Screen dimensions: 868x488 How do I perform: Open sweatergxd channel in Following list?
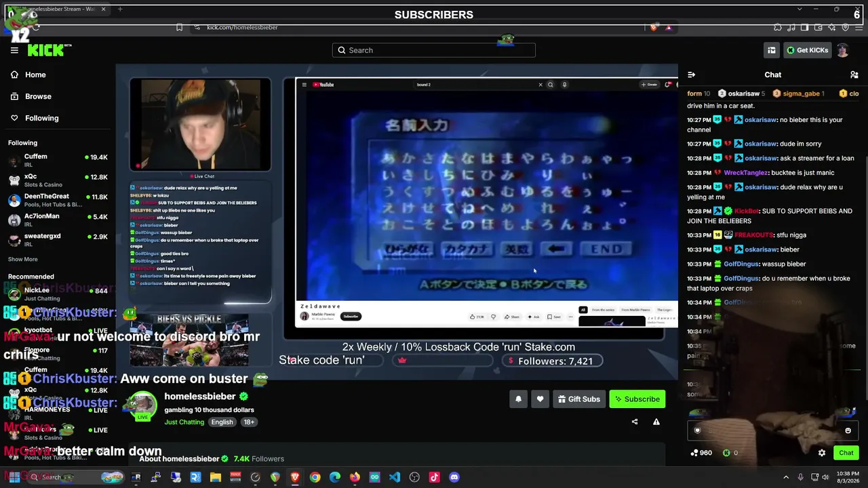(57, 239)
